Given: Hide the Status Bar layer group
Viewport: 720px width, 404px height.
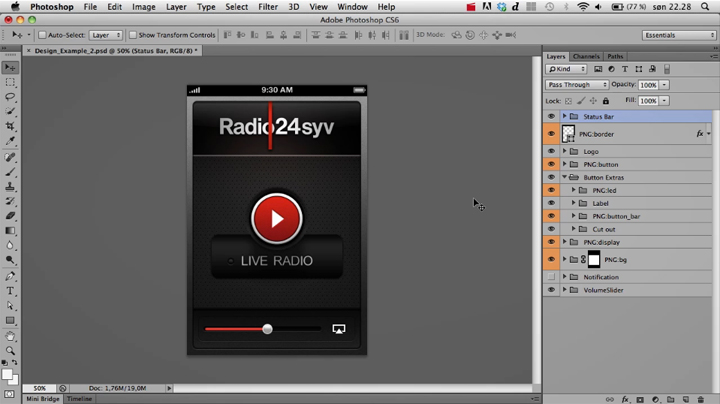Looking at the screenshot, I should pyautogui.click(x=551, y=117).
